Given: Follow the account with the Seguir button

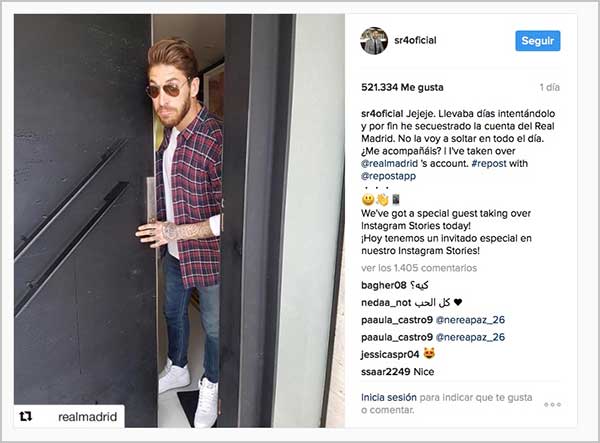Looking at the screenshot, I should [x=538, y=41].
